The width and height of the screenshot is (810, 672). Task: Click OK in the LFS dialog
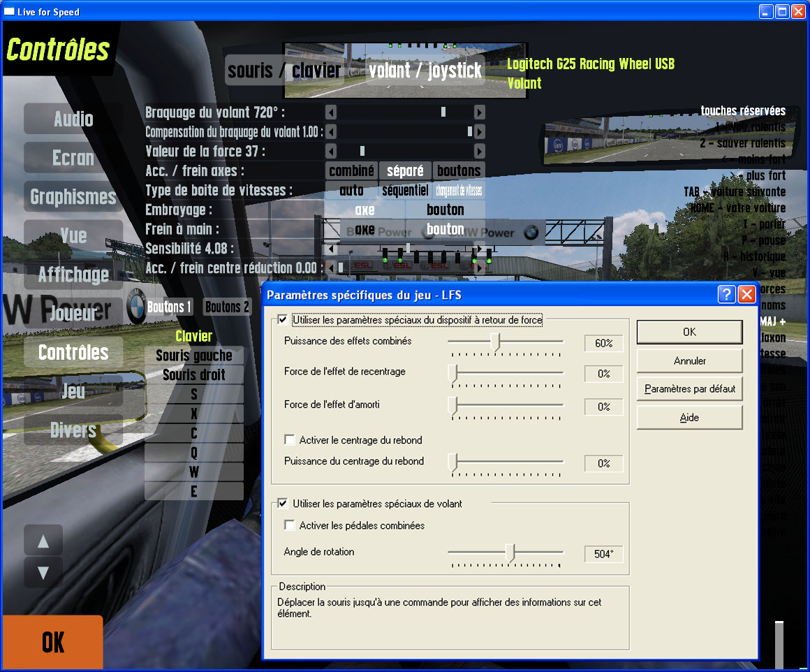690,332
